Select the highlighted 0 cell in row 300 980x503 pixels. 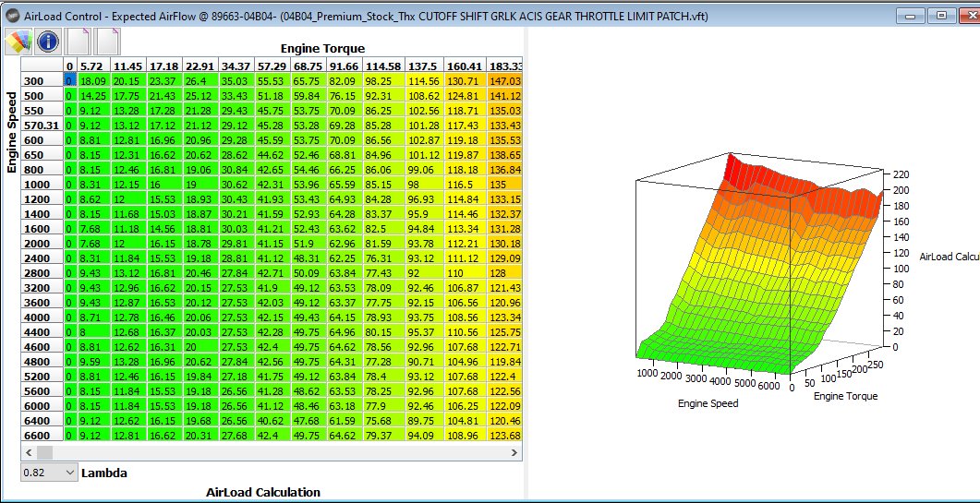pos(70,80)
